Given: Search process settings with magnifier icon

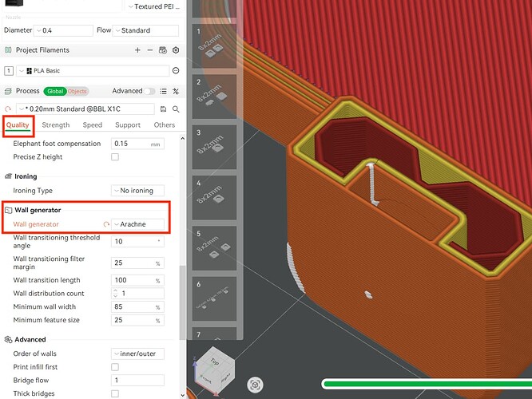Looking at the screenshot, I should point(176,109).
